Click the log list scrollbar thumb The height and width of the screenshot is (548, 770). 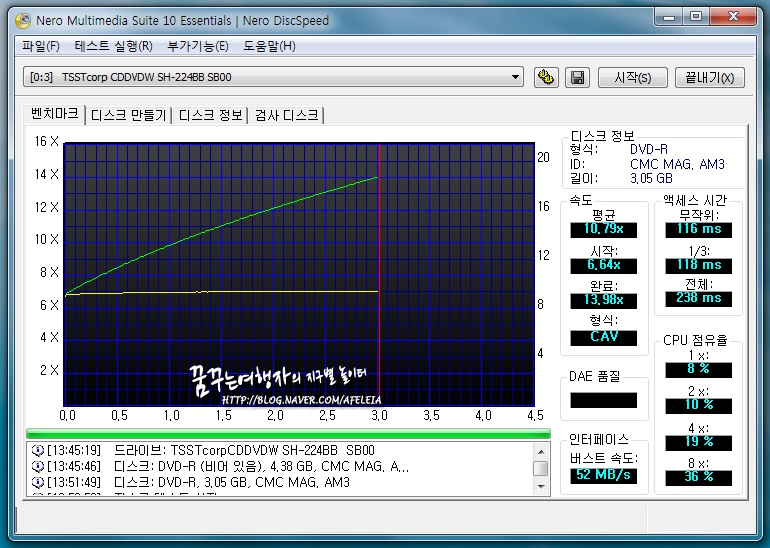point(541,468)
